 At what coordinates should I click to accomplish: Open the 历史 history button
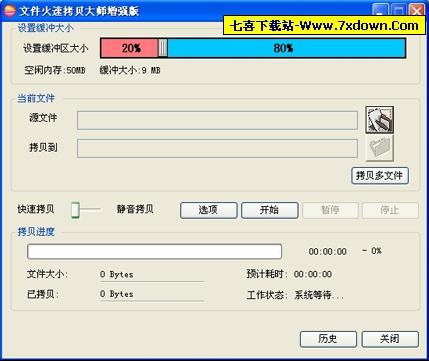[328, 339]
